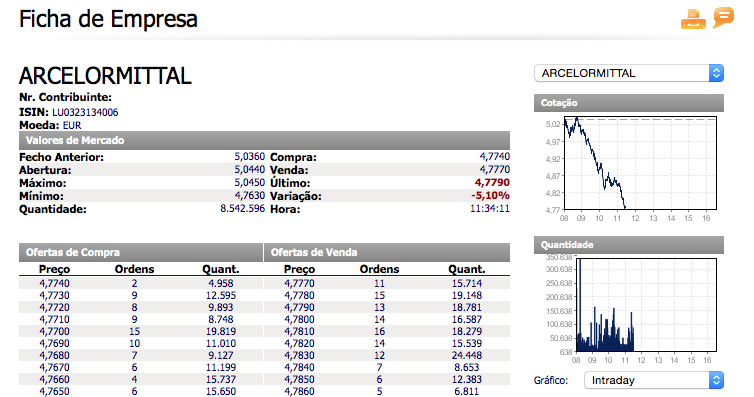
Task: Click Hora value 11:34:11
Action: click(490, 209)
